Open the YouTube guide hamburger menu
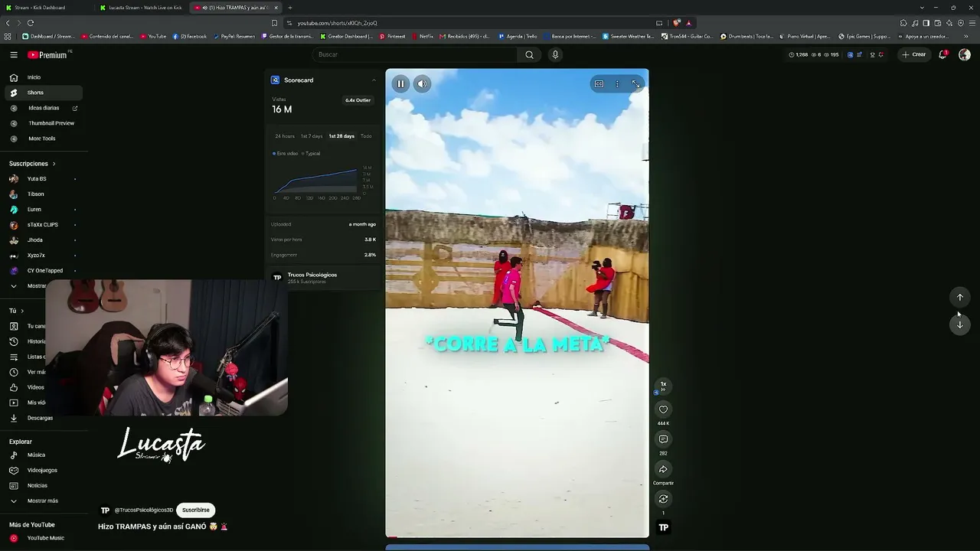 click(14, 55)
